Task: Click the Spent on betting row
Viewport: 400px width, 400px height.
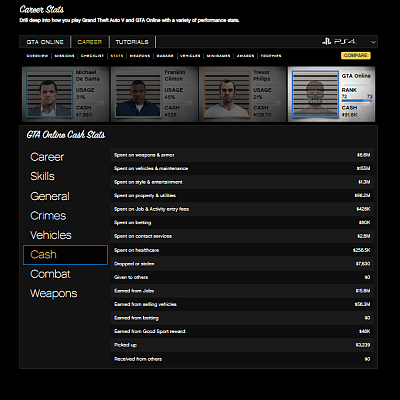Action: click(x=242, y=222)
